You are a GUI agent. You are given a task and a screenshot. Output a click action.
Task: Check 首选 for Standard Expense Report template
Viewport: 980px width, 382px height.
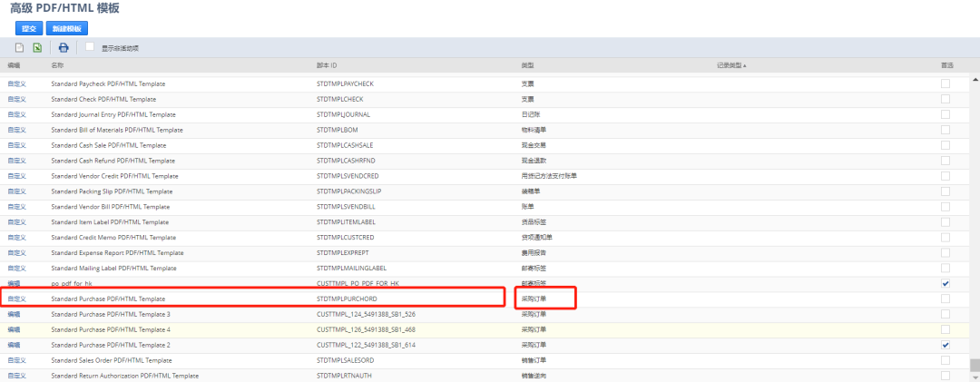[x=945, y=252]
